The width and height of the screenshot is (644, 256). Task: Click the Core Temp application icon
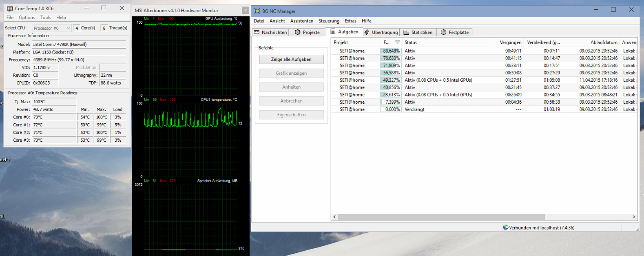[x=10, y=9]
